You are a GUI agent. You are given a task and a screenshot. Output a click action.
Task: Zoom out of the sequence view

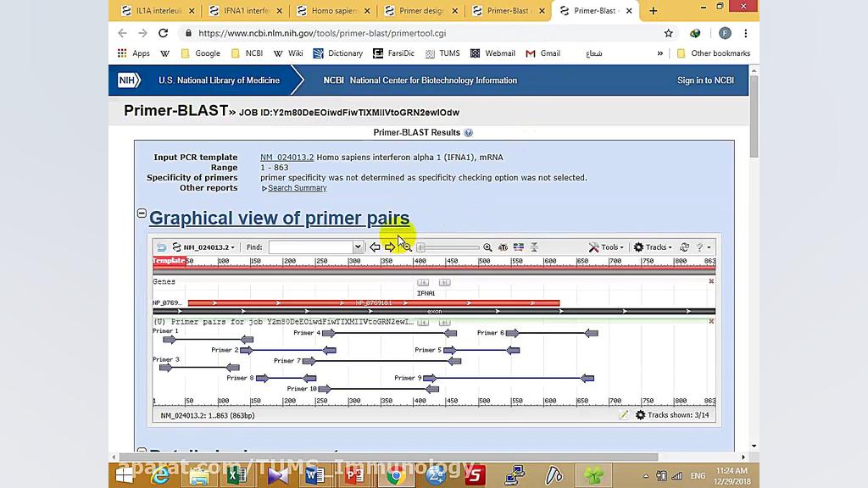tap(406, 247)
